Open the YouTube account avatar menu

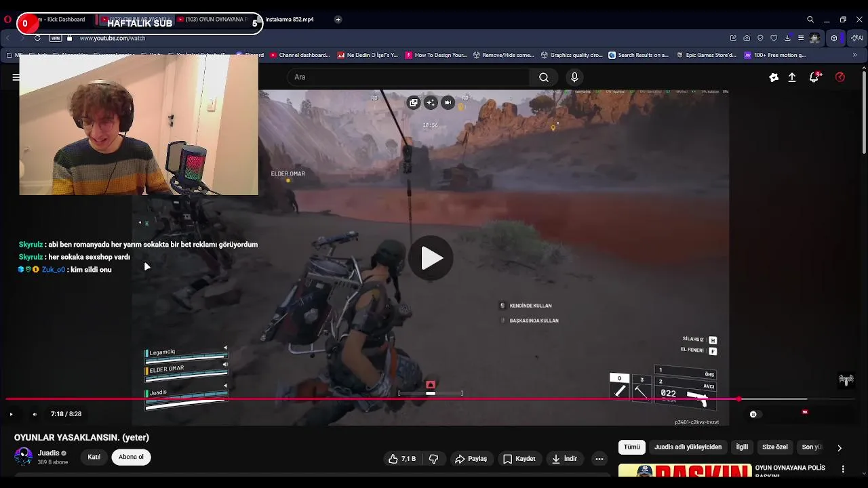click(840, 77)
